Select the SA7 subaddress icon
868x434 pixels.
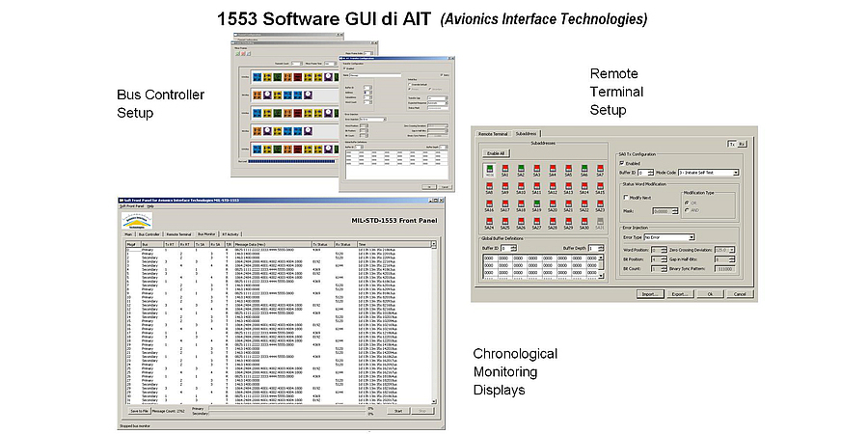600,170
